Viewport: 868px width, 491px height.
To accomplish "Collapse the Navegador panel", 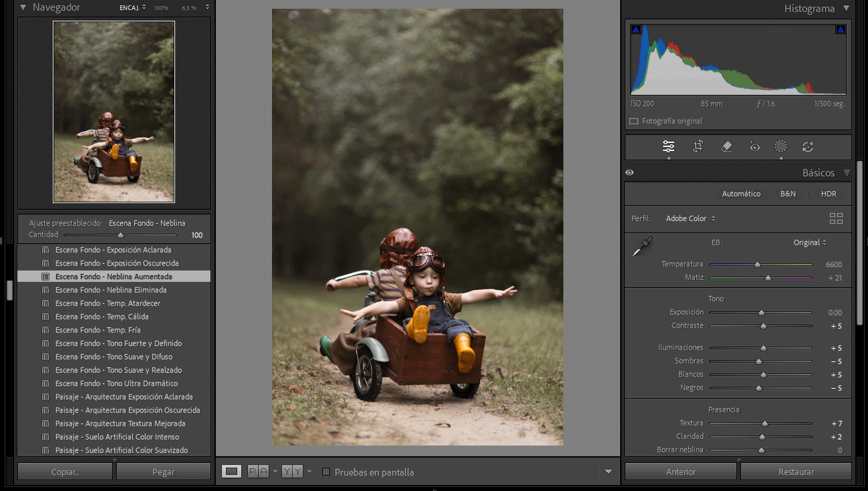I will pos(23,7).
